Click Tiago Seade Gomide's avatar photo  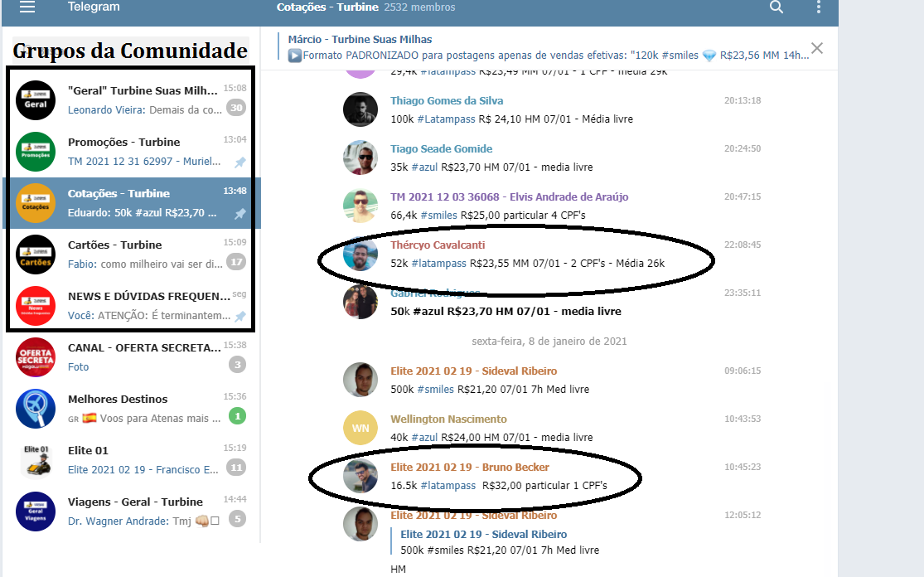tap(360, 158)
